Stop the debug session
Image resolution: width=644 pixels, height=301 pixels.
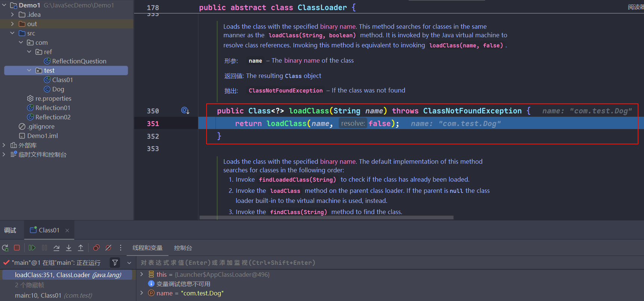(x=17, y=248)
